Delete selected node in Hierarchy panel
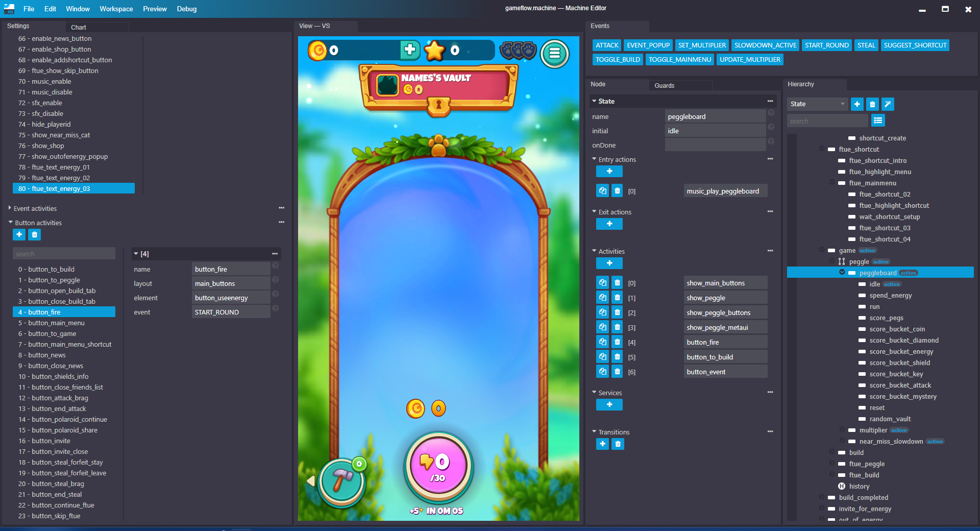Image resolution: width=980 pixels, height=531 pixels. [872, 104]
